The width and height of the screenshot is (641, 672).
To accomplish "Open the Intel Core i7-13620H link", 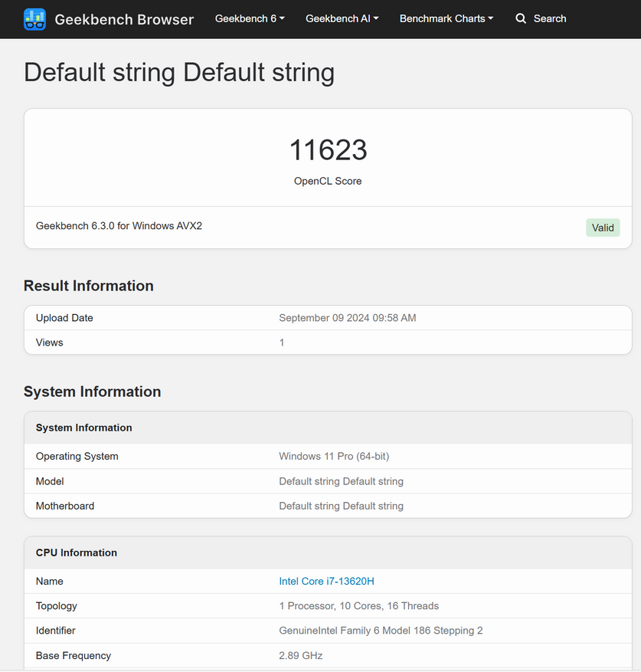I will [x=326, y=582].
